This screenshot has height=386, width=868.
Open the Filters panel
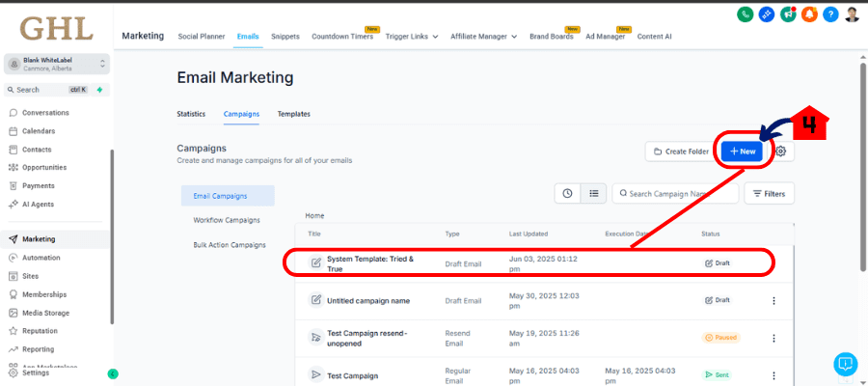point(769,194)
